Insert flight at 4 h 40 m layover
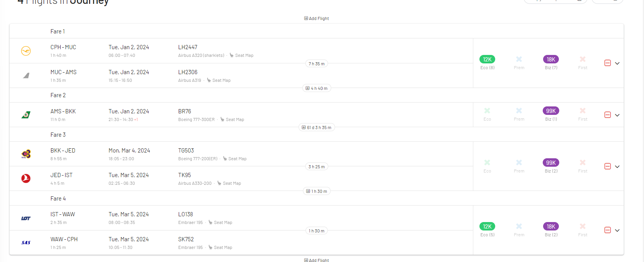Image resolution: width=644 pixels, height=262 pixels. [x=316, y=88]
